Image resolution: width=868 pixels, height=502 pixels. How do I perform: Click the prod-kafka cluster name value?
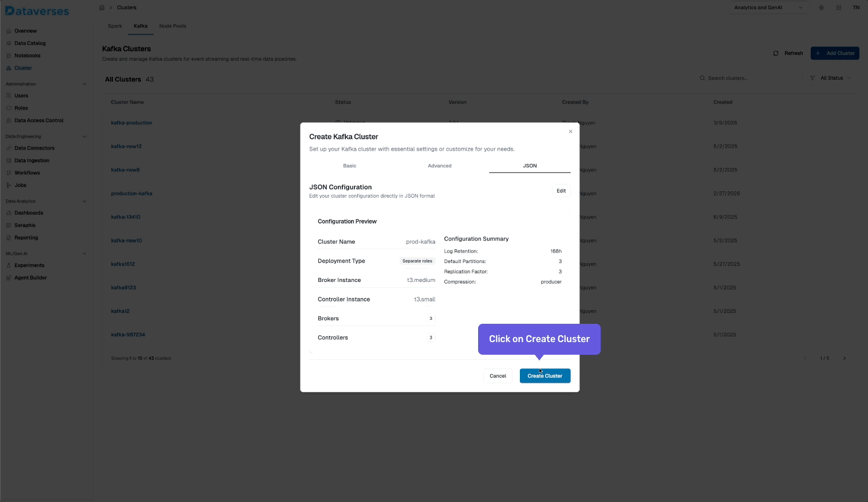[x=420, y=242]
